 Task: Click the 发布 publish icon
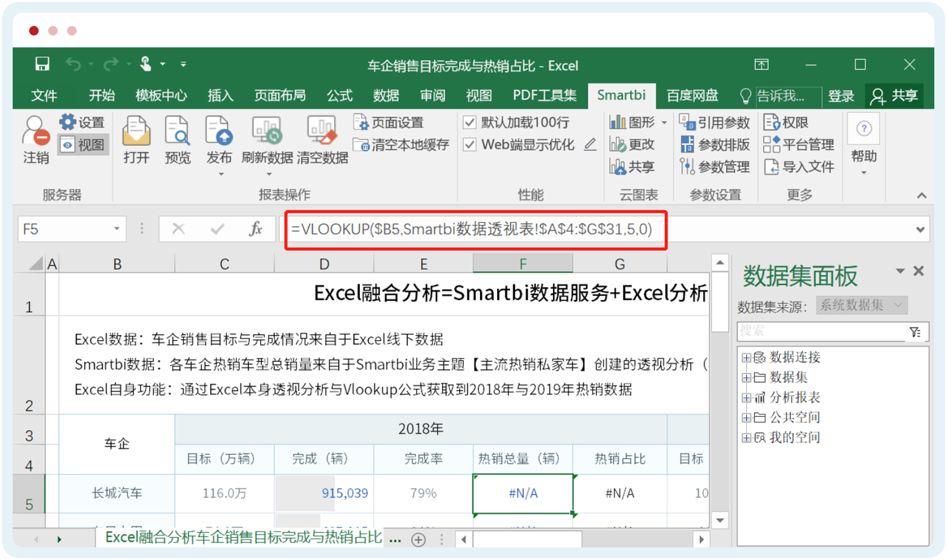(x=219, y=131)
